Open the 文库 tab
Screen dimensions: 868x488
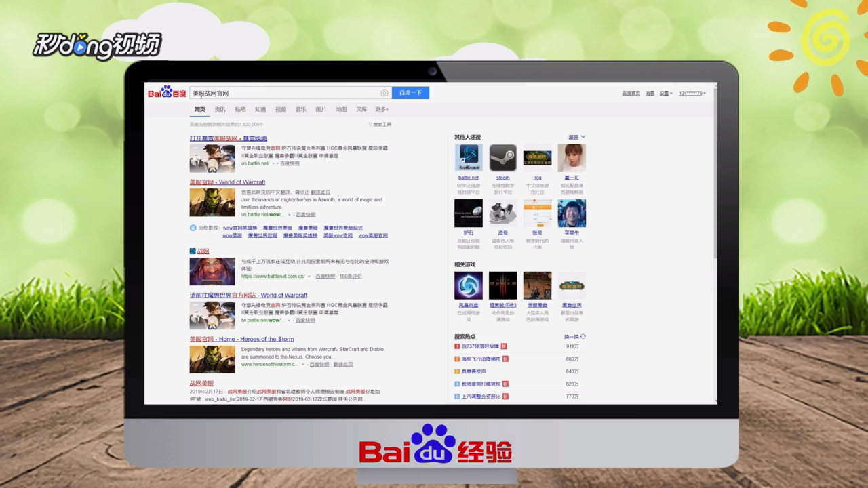(361, 109)
